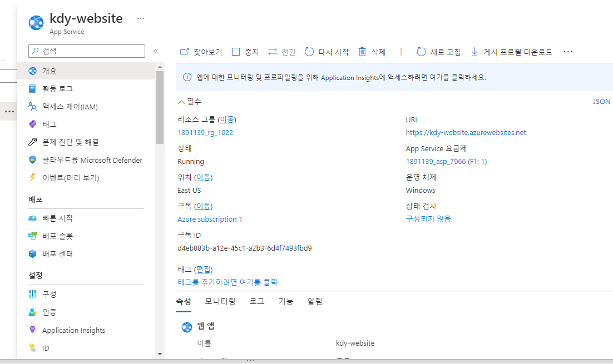Click the 이벤트(미리 보기) lightning icon
The image size is (613, 364).
32,177
